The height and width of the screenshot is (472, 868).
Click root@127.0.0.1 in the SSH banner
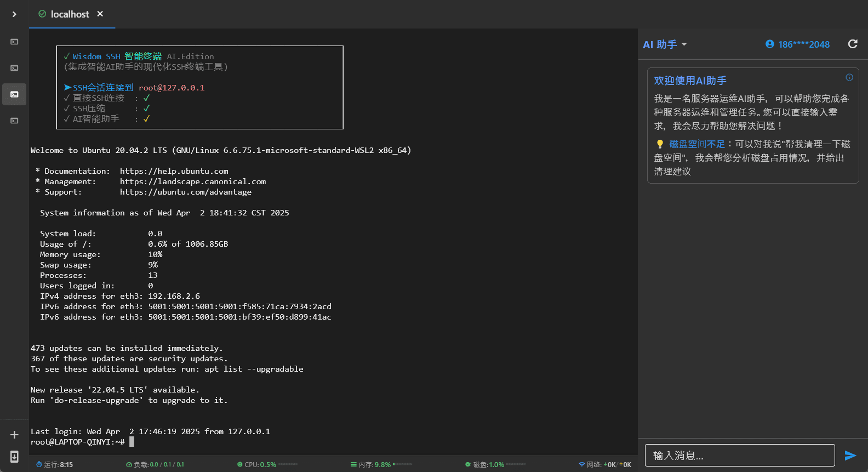coord(172,88)
